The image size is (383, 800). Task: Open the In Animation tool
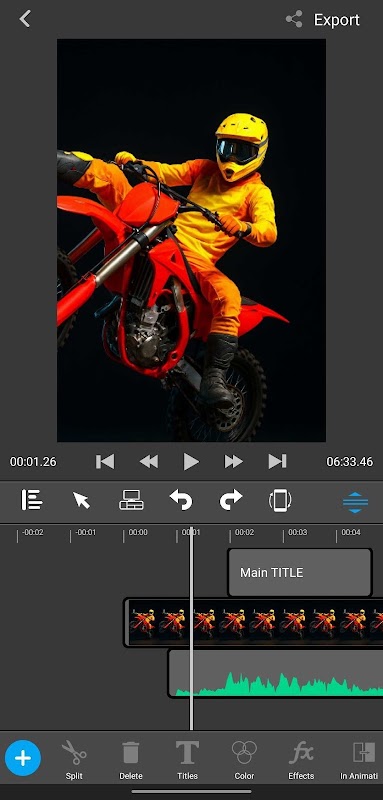[x=360, y=759]
